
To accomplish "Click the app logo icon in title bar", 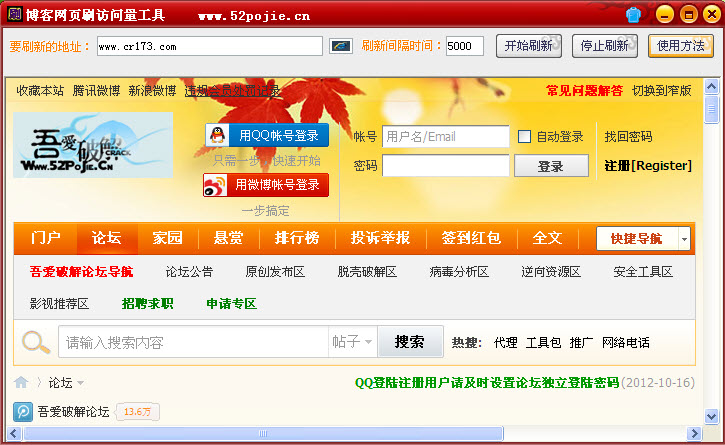I will tap(14, 14).
